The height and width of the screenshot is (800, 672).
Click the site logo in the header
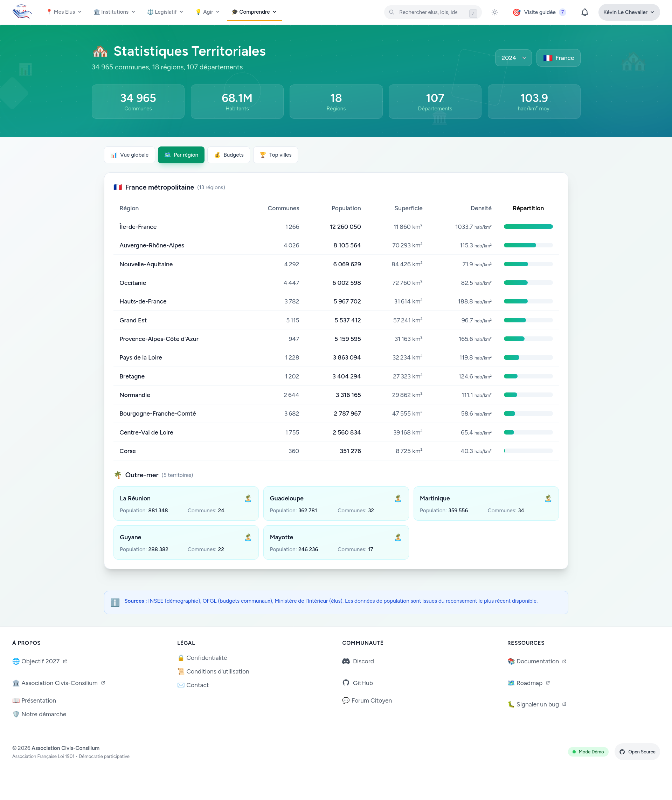(x=22, y=12)
